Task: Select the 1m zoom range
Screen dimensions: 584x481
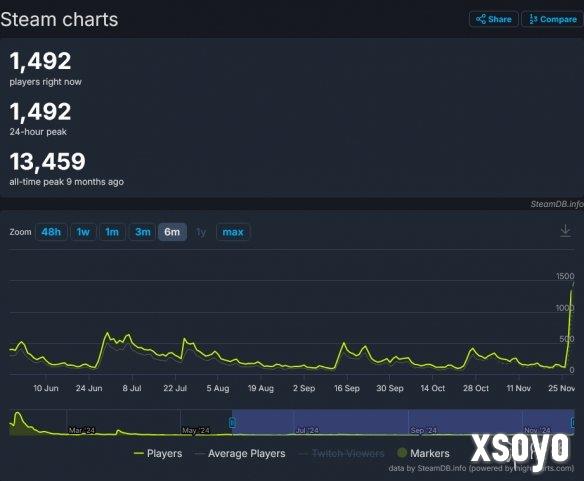Action: click(112, 232)
